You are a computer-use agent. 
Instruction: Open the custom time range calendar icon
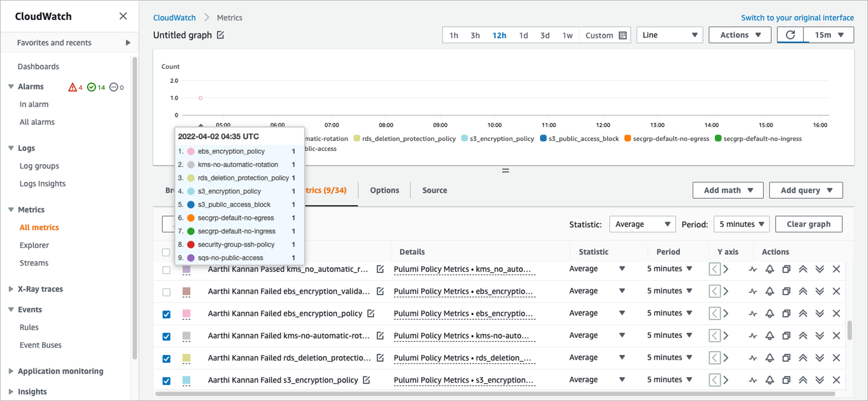click(x=623, y=35)
